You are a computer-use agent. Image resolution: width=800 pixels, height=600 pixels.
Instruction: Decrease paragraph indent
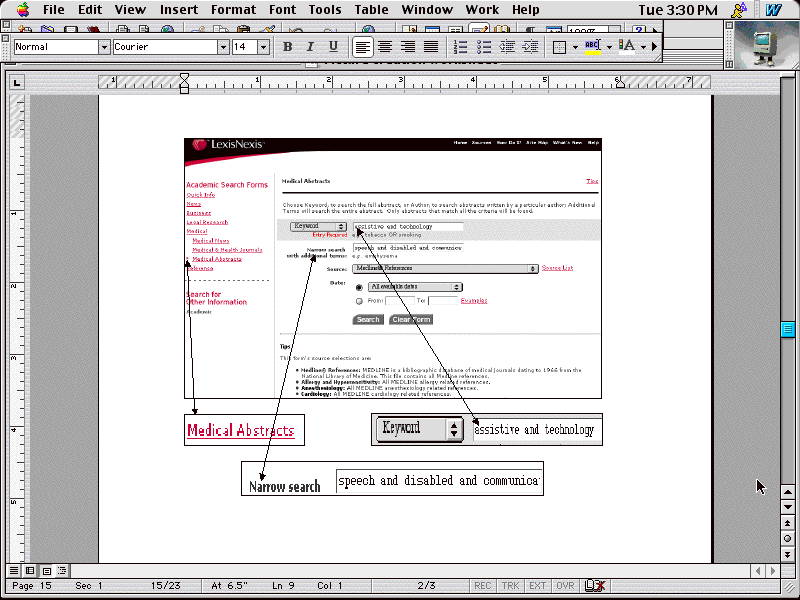507,47
